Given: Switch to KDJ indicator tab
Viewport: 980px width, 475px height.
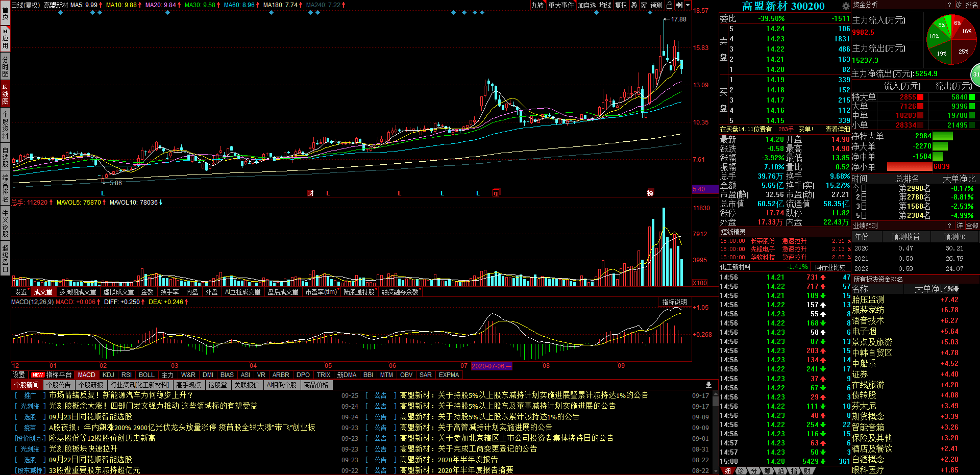Looking at the screenshot, I should point(108,374).
